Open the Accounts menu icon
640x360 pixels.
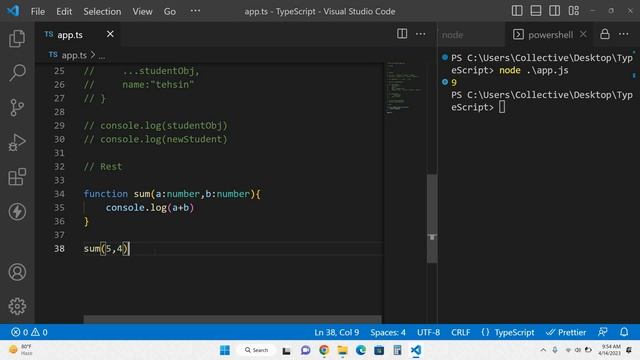point(17,272)
